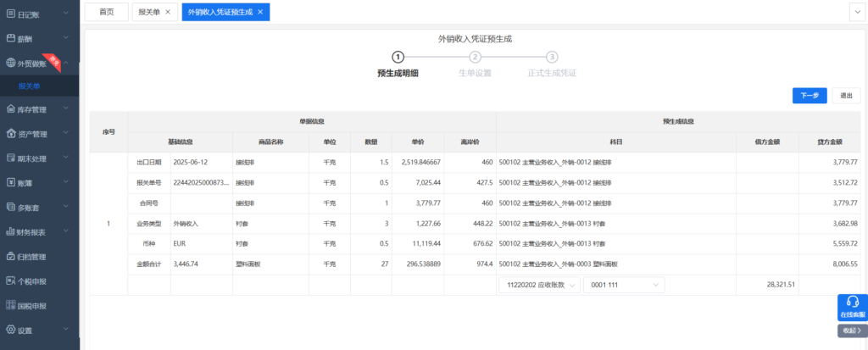Viewport: 868px width, 350px height.
Task: Click the 外贸做账 globe icon
Action: click(10, 63)
